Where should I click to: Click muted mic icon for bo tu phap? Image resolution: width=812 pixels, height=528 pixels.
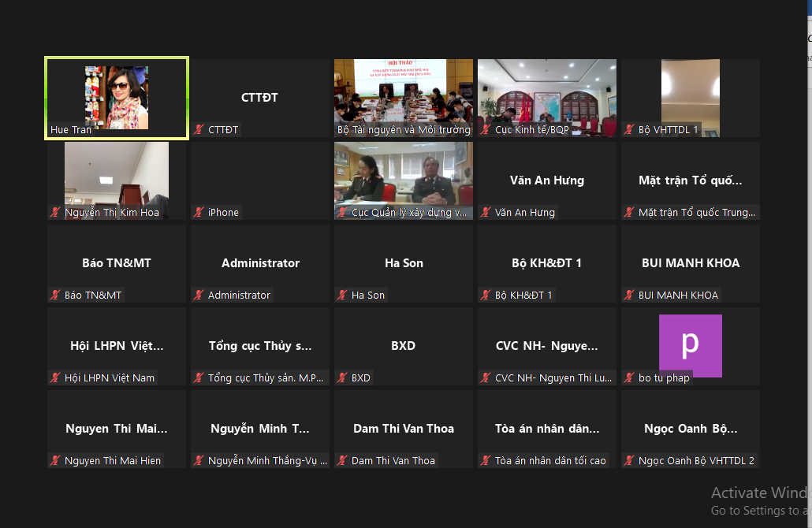coord(630,377)
